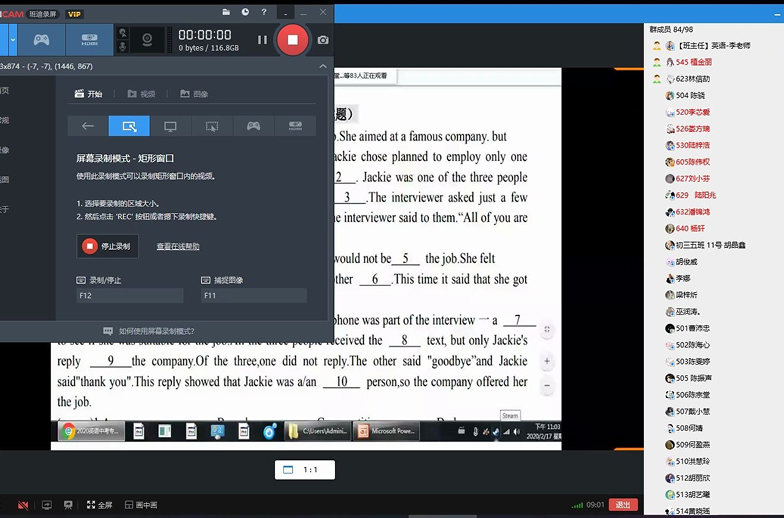Viewport: 784px width, 518px height.
Task: Switch to the 视频 tab
Action: coord(141,94)
